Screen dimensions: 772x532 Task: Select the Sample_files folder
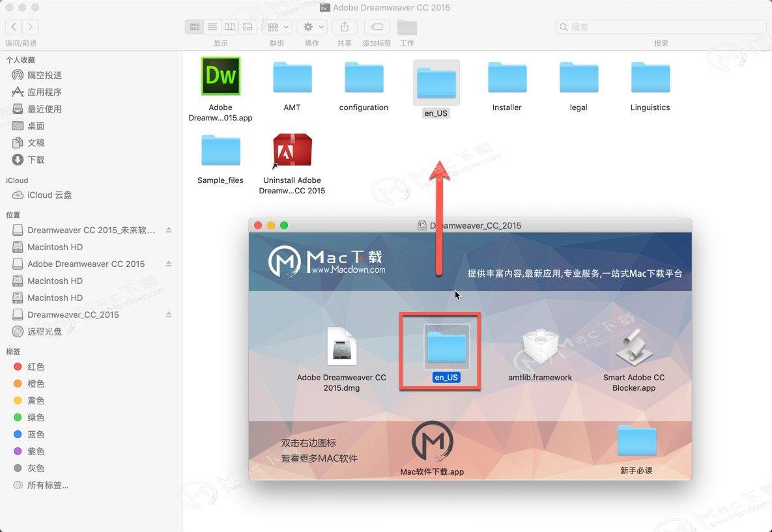pyautogui.click(x=221, y=150)
